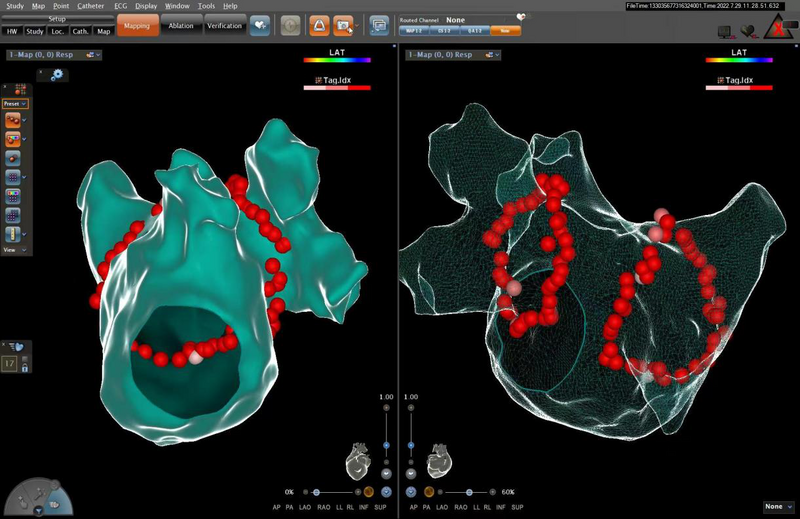Open the Catheter menu
This screenshot has height=519, width=800.
click(90, 6)
